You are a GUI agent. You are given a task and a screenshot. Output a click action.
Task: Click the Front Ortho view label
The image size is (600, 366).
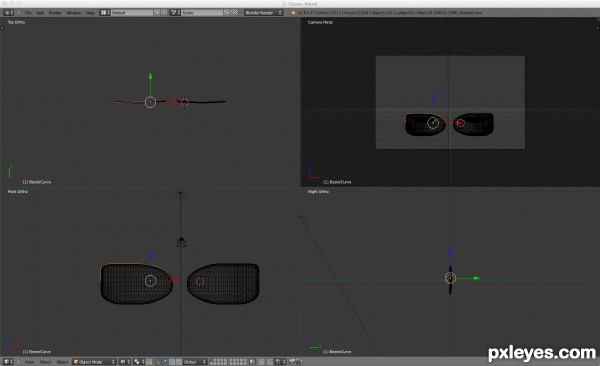[x=18, y=191]
